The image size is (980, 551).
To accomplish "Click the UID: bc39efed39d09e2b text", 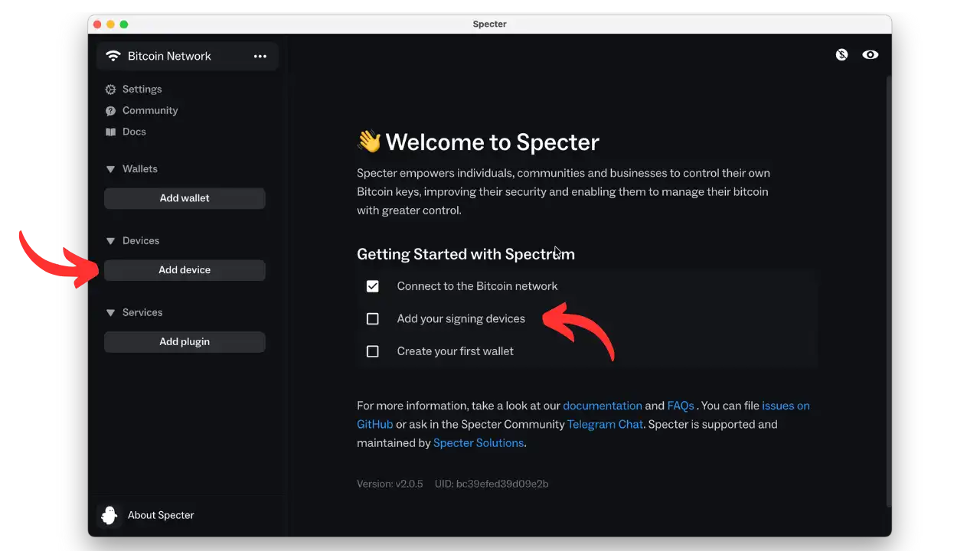I will click(x=492, y=484).
